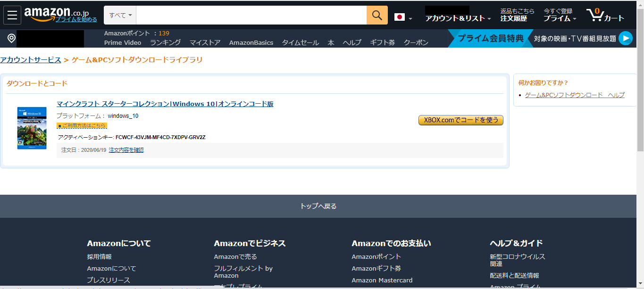
Task: Click the orange search magnifier button
Action: [376, 15]
